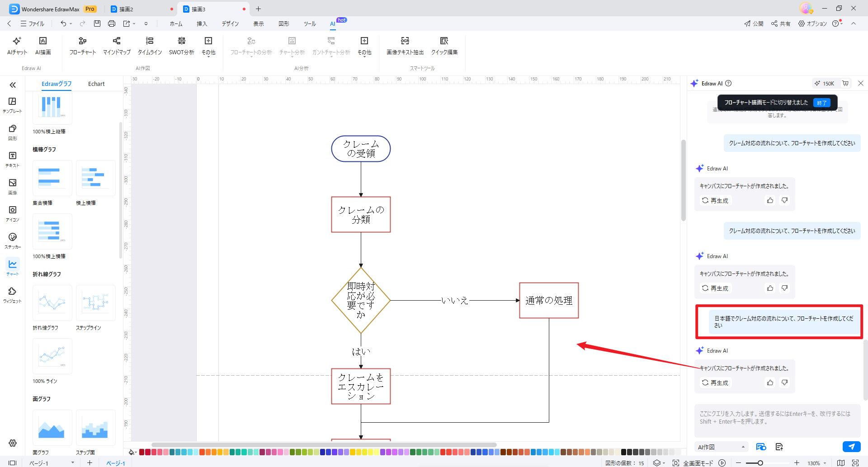Send the AI query with the paper plane button
The width and height of the screenshot is (868, 467).
coord(851,447)
